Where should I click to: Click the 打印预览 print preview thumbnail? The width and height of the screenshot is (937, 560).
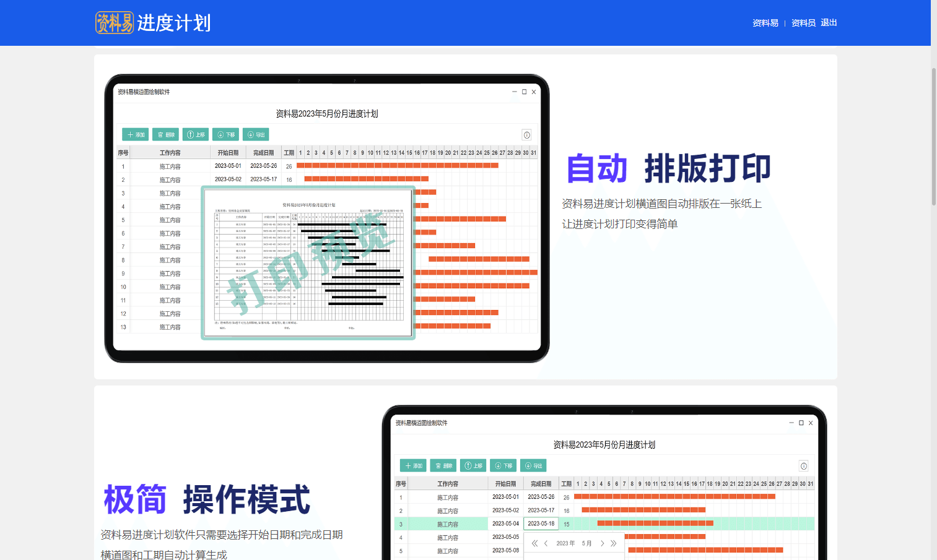[x=308, y=263]
